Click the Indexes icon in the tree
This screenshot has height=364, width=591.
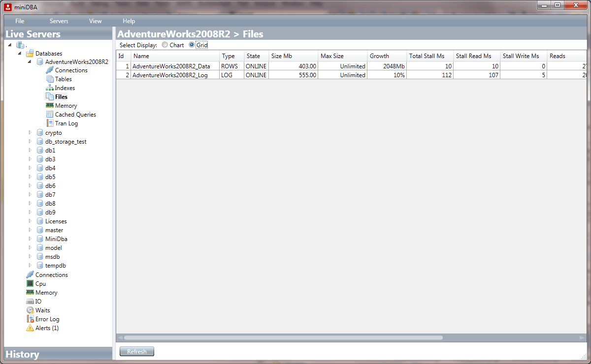click(x=50, y=88)
